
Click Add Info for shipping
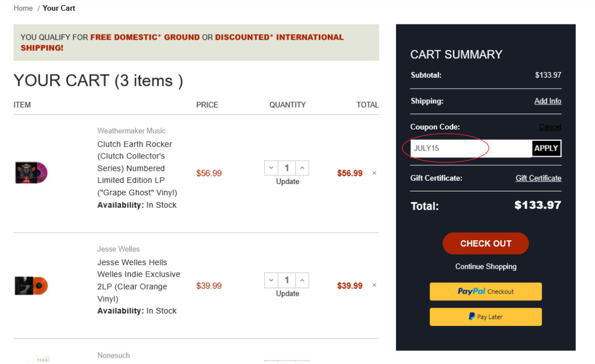pyautogui.click(x=548, y=101)
